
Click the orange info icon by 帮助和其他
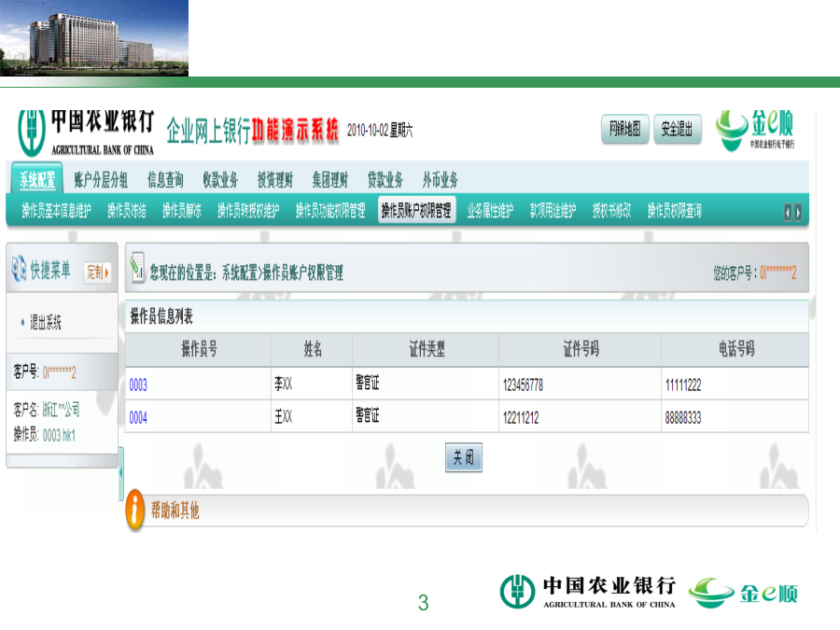tap(135, 509)
